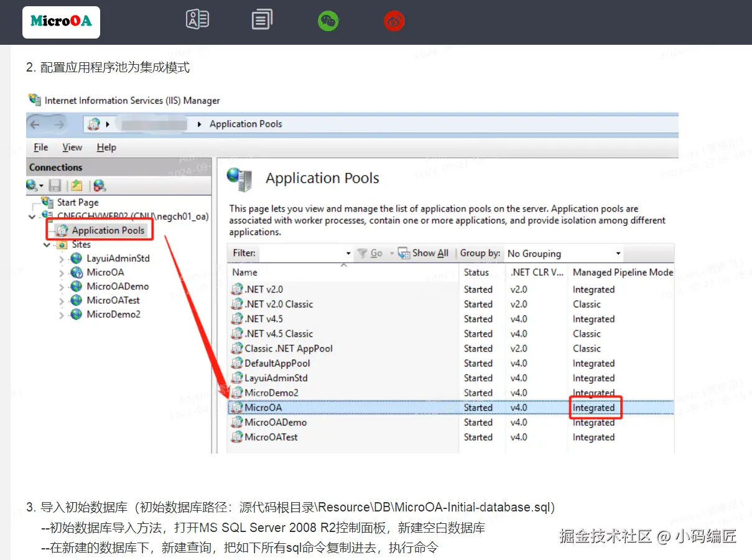Expand the LayuiAdminStd site node
Viewport: 752px width, 560px height.
point(62,259)
